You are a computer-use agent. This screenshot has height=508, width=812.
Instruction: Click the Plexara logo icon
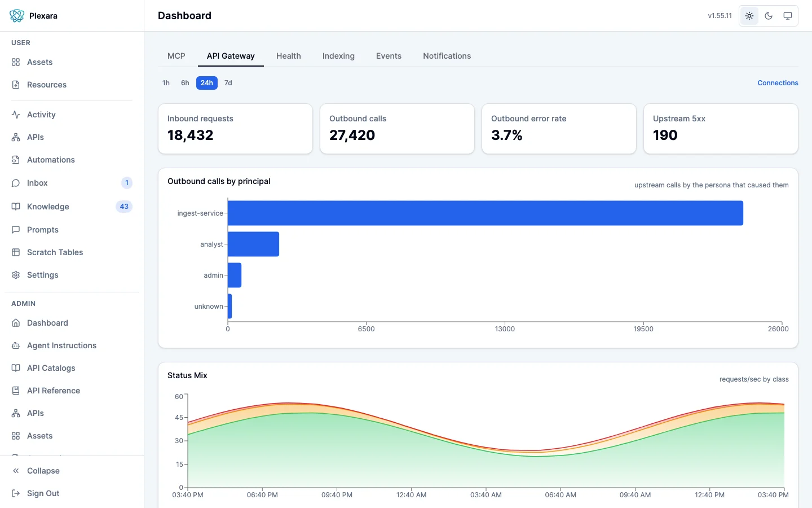[17, 16]
